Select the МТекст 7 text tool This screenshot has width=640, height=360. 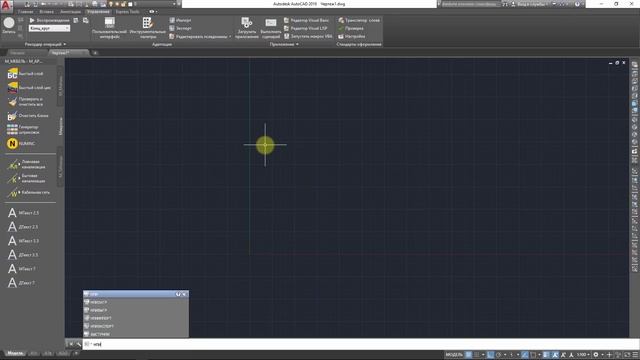click(x=22, y=269)
